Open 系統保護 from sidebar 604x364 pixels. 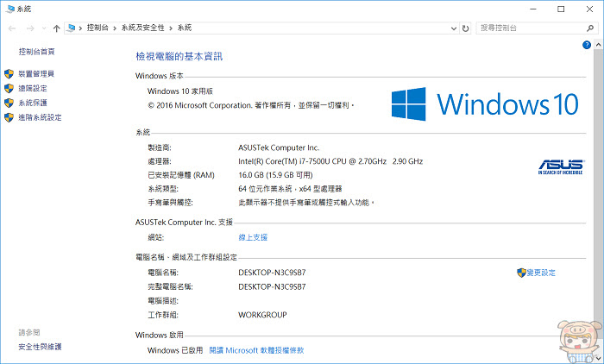tap(33, 103)
